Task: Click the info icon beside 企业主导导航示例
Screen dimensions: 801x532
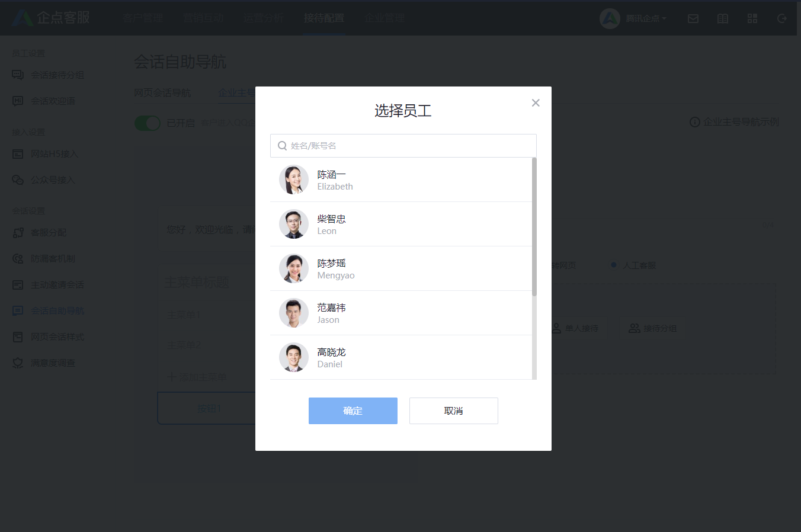Action: pyautogui.click(x=695, y=122)
